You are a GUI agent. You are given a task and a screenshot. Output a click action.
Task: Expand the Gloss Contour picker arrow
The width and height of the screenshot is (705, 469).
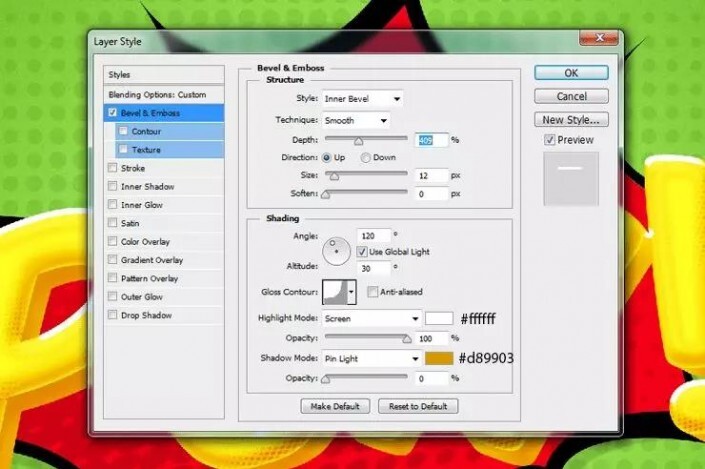352,292
